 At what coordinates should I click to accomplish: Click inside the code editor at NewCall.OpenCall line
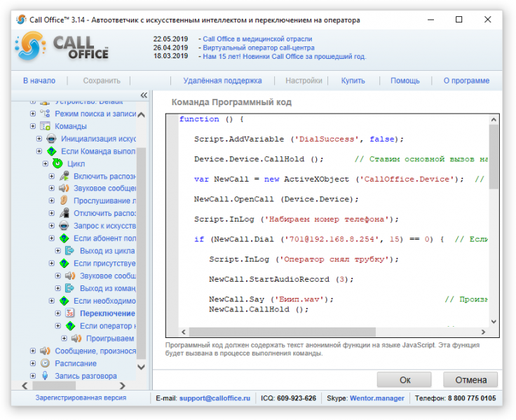(x=276, y=199)
